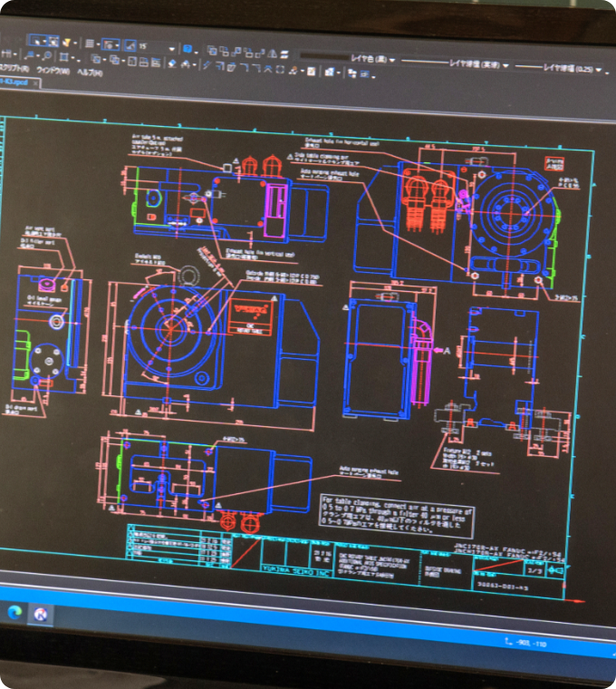Click the first overlapping-squares copy icon

pos(212,50)
